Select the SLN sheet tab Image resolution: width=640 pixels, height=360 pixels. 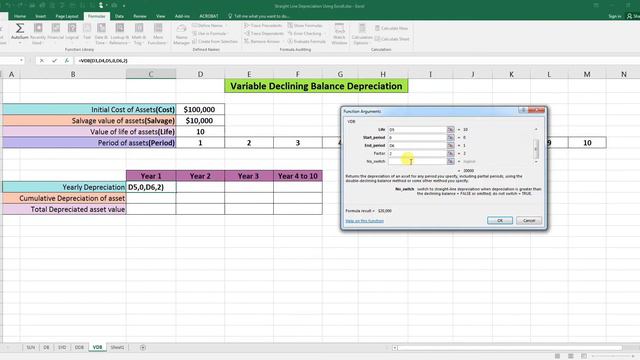31,347
